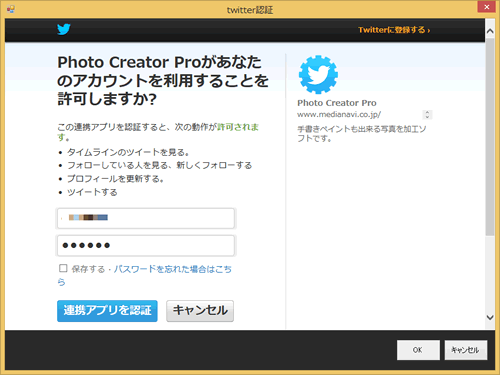Enable the '保存する' remember-me checkbox
This screenshot has height=375, width=500.
coord(63,268)
